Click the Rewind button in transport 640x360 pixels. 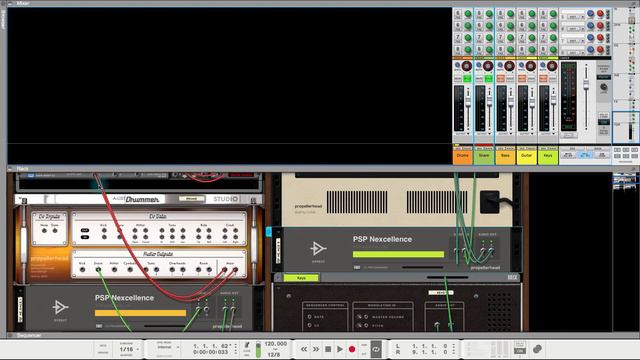pyautogui.click(x=304, y=349)
